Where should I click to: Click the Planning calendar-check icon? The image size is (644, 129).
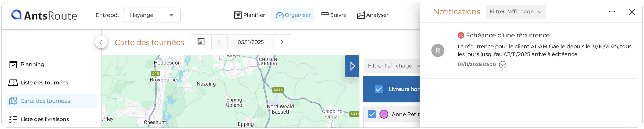[13, 64]
